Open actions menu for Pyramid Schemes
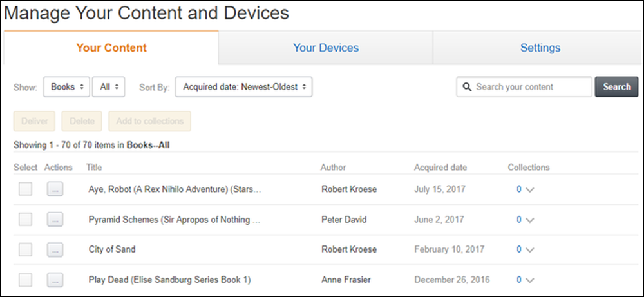Image resolution: width=644 pixels, height=297 pixels. point(55,220)
